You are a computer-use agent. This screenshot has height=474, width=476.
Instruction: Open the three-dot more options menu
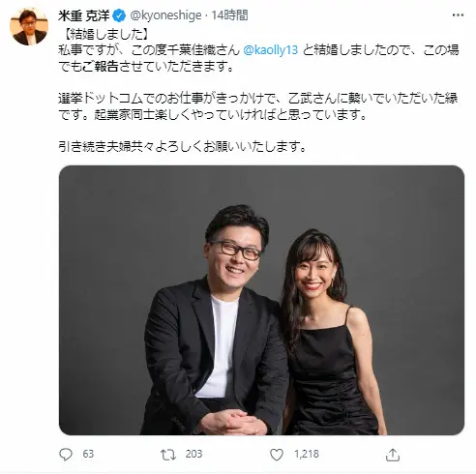[x=458, y=15]
